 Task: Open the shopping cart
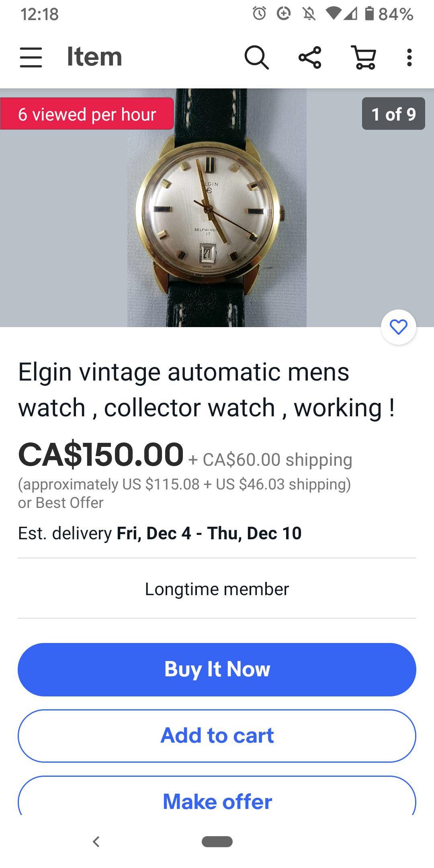[364, 57]
